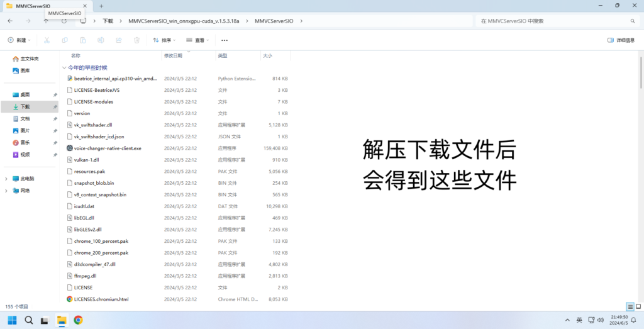Open taskbar Search
Image resolution: width=644 pixels, height=329 pixels.
pos(29,320)
